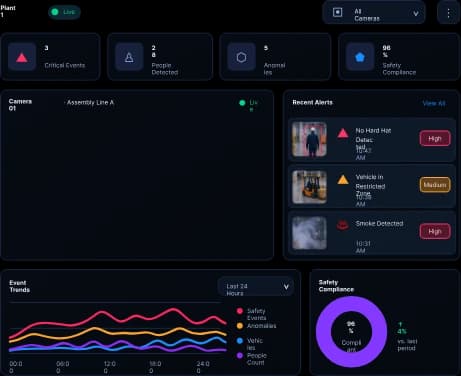Click the green Live status pill next to Plant 1
Screen dimensions: 461x376
pos(64,12)
